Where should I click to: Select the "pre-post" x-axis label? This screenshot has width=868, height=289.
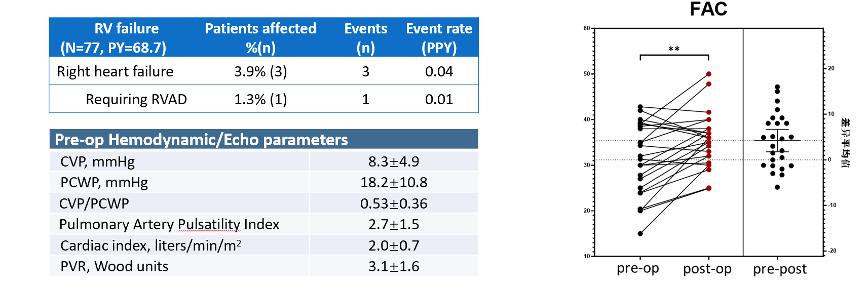click(779, 269)
